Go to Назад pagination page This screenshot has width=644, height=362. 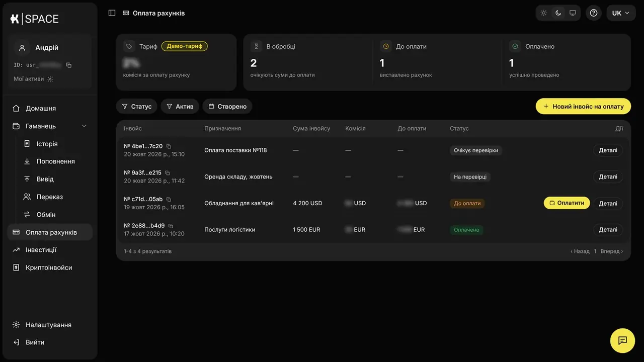[x=580, y=251]
